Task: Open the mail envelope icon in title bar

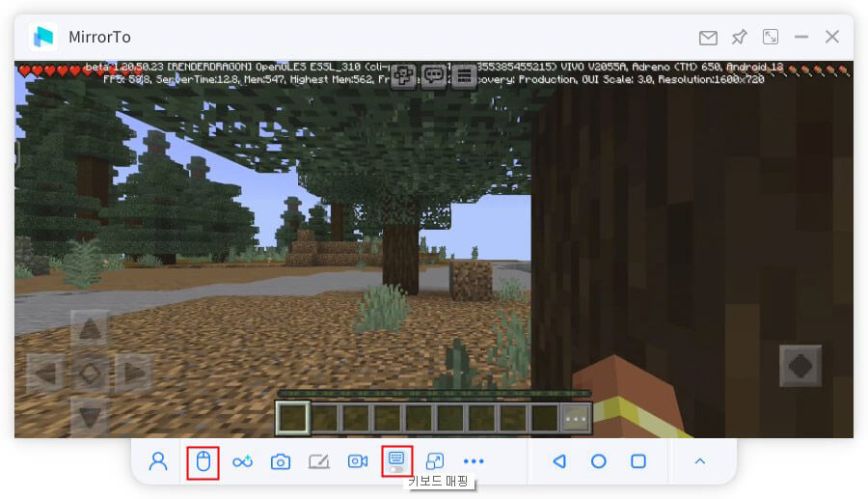Action: [708, 38]
